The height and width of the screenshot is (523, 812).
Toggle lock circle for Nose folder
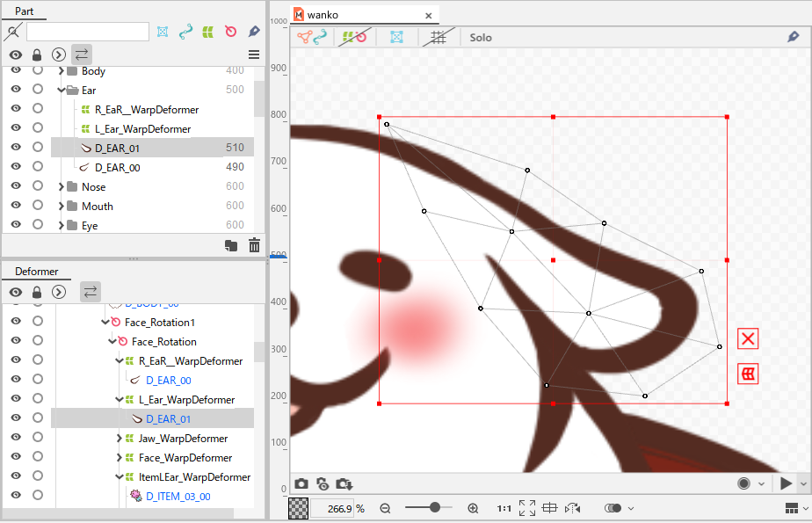(38, 185)
